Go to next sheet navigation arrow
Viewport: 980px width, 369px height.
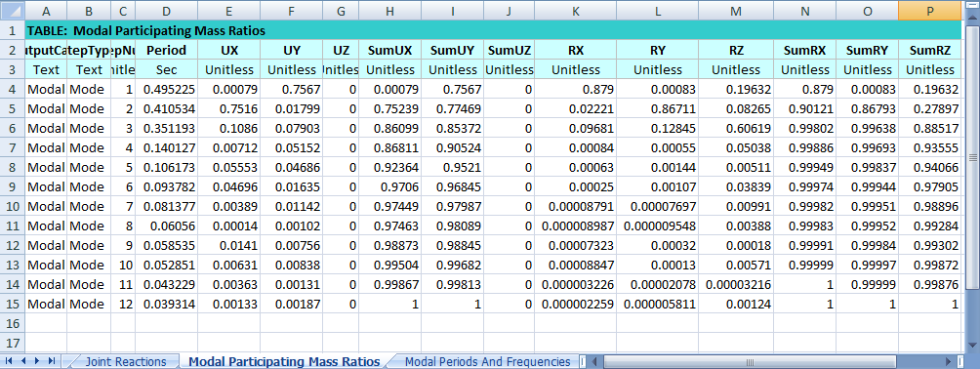coord(37,361)
